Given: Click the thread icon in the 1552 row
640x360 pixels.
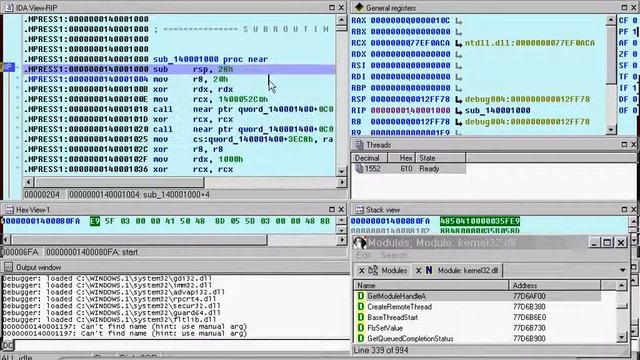Looking at the screenshot, I should (359, 169).
